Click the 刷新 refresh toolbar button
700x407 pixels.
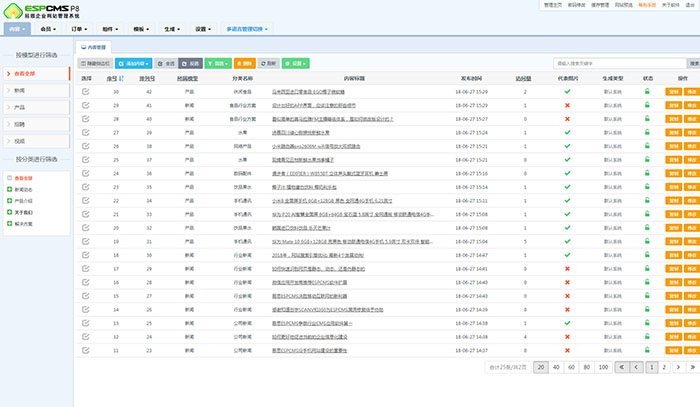pos(269,63)
